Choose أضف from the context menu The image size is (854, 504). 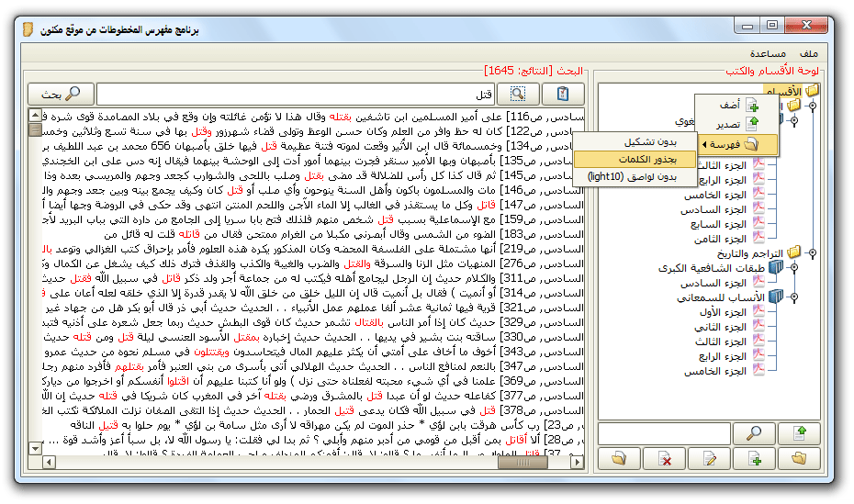tap(736, 105)
